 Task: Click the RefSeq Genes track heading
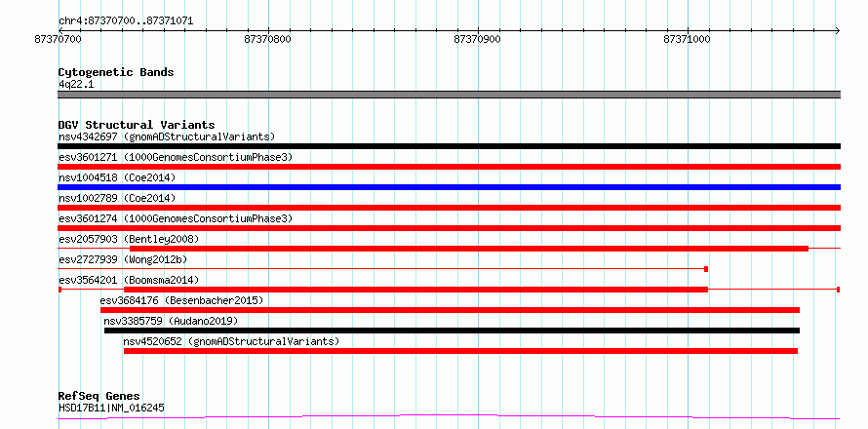99,397
